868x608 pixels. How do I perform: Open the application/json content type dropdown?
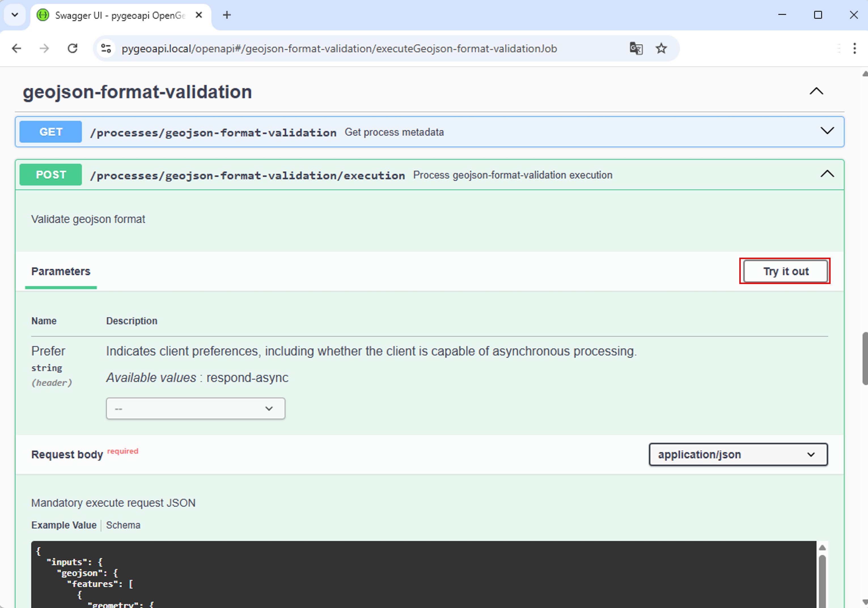738,454
